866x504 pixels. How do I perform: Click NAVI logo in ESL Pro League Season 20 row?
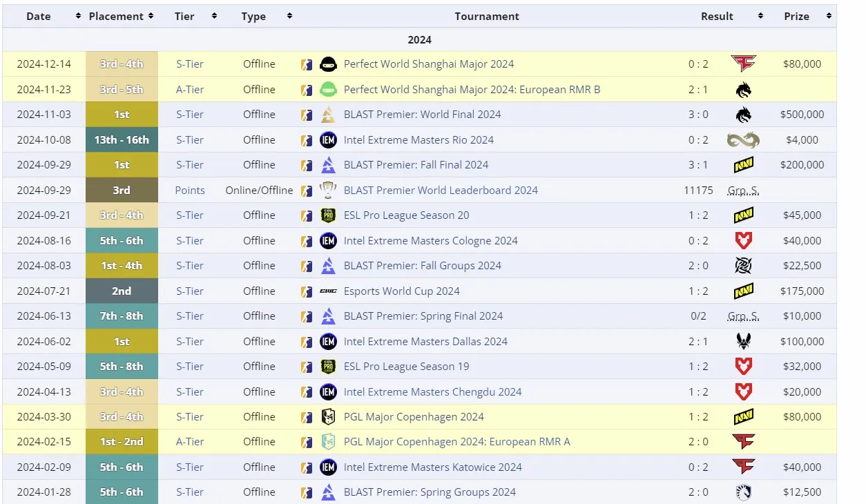tap(743, 215)
